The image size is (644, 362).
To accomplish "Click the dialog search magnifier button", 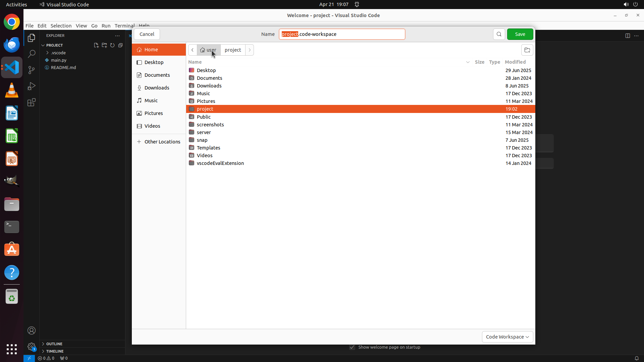I will [x=499, y=34].
